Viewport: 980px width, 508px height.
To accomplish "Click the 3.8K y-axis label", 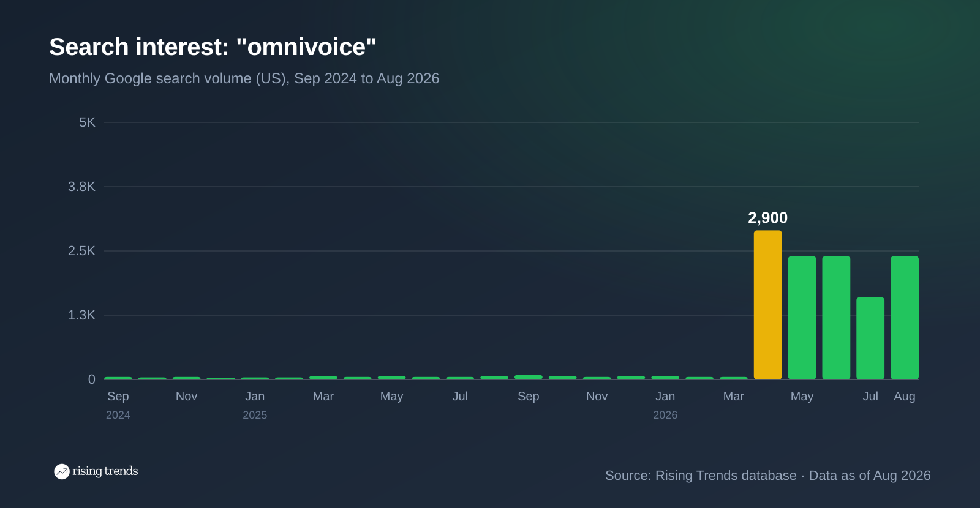I will point(81,187).
